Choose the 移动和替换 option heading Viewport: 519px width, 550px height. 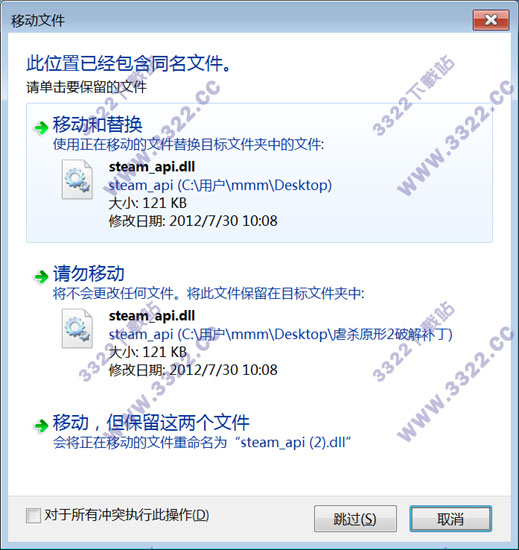click(x=97, y=125)
